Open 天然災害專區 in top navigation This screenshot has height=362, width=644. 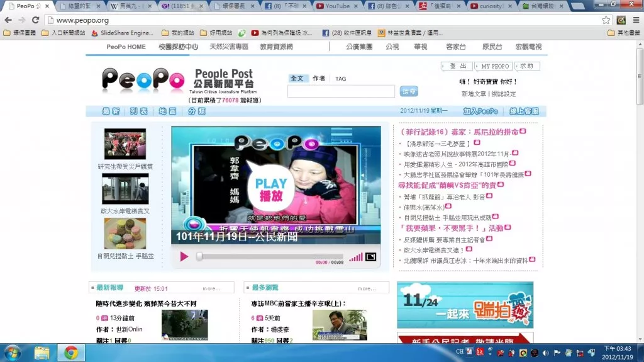(x=229, y=47)
